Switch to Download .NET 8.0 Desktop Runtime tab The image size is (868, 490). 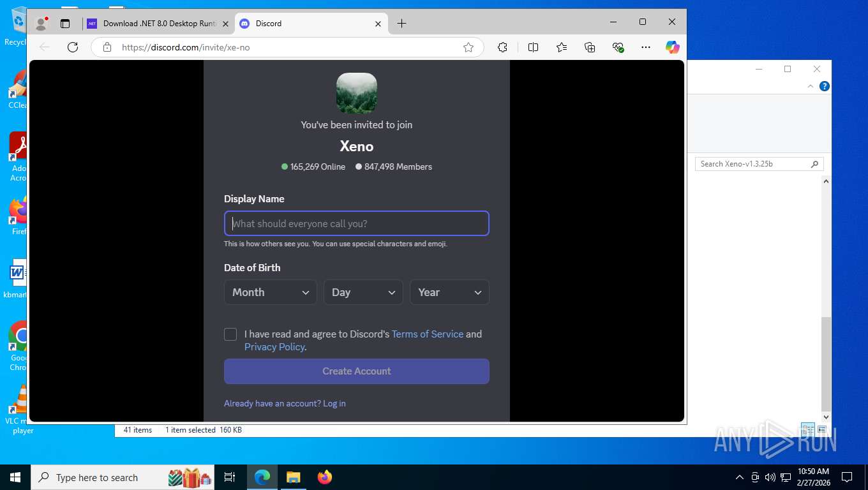[x=159, y=24]
